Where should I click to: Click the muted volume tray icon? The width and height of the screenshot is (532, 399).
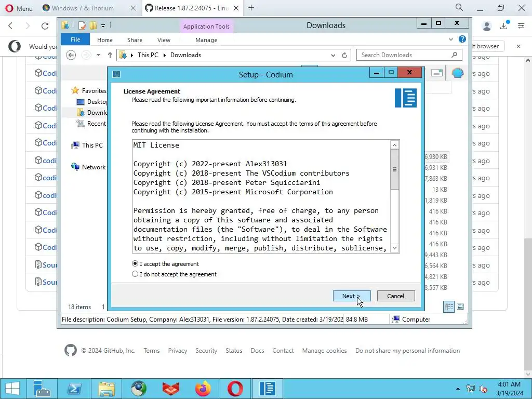483,389
